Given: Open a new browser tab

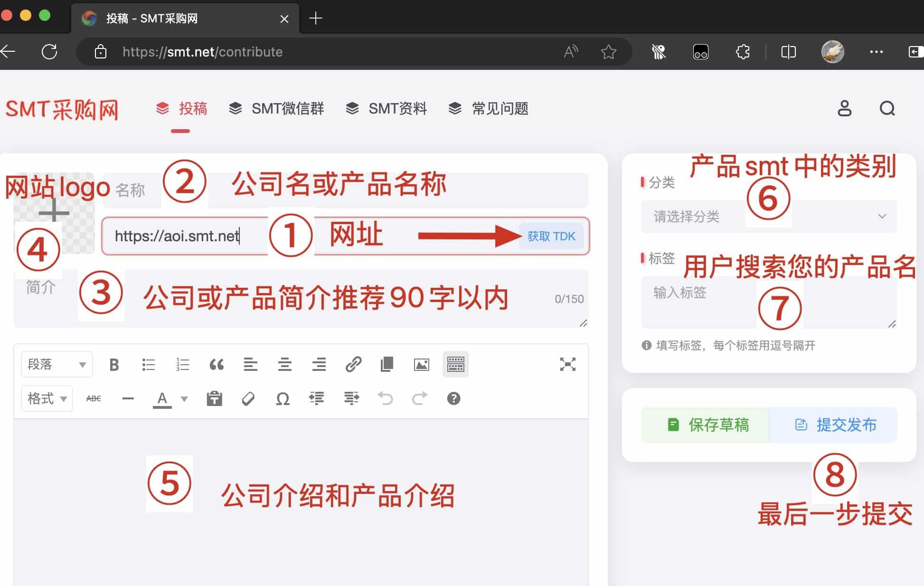Looking at the screenshot, I should click(316, 19).
